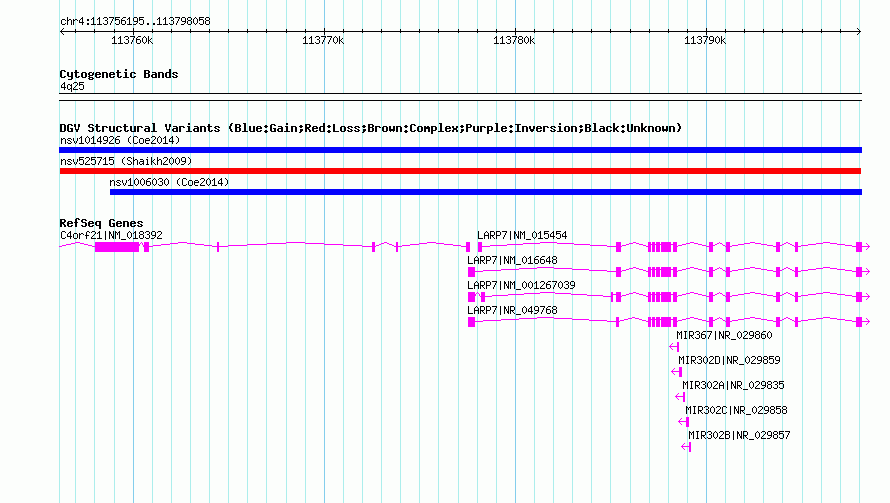This screenshot has width=890, height=503.
Task: Click the ruler's right end arrow
Action: 859,31
